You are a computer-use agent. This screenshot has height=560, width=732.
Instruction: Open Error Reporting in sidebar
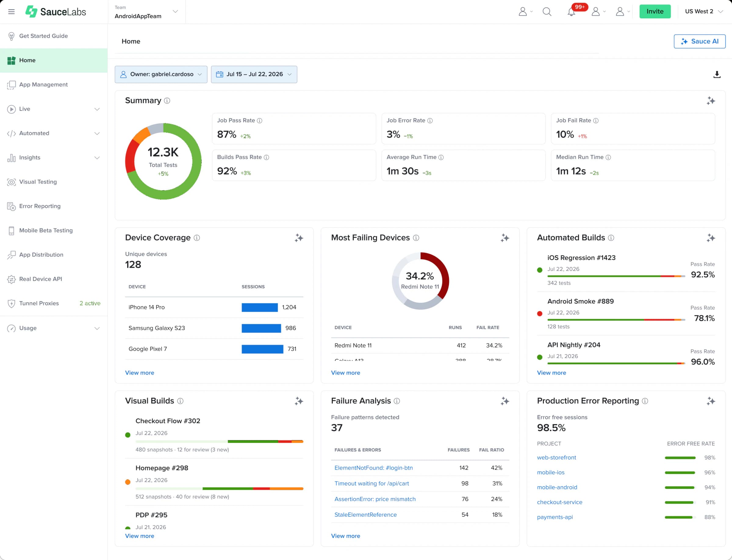click(x=54, y=206)
